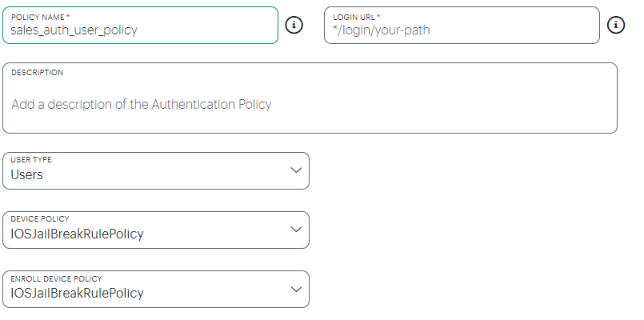The height and width of the screenshot is (320, 644).
Task: Focus the Policy Name input field
Action: coord(141,25)
